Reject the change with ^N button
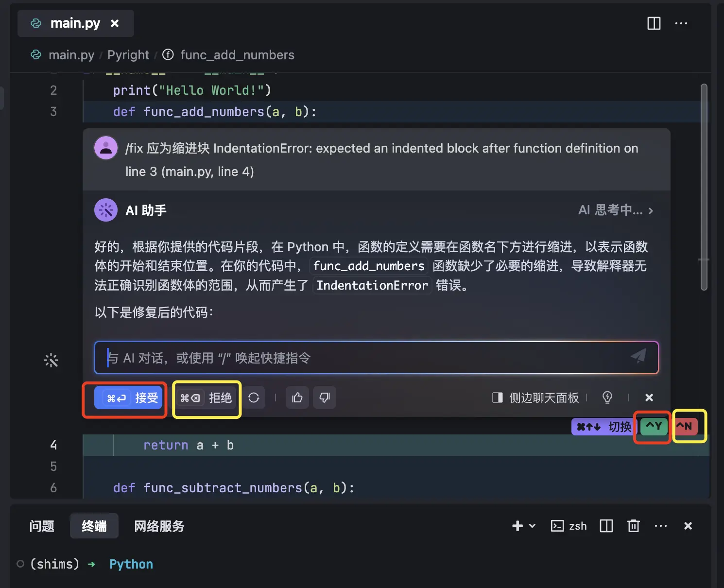This screenshot has width=724, height=588. coord(687,427)
